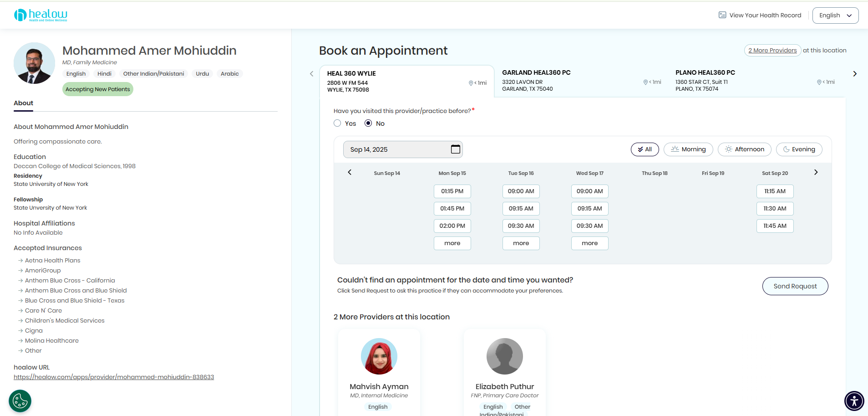
Task: Select No for visited provider before
Action: 368,123
